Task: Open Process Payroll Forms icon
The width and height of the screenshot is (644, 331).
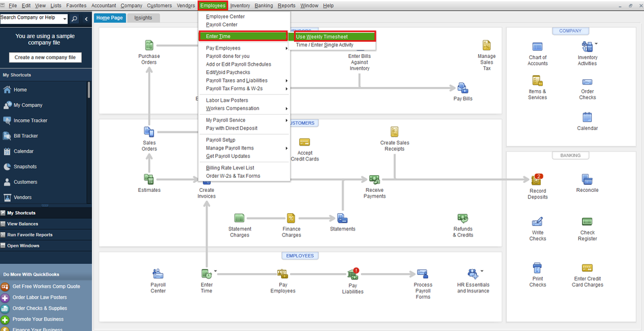Action: click(423, 274)
